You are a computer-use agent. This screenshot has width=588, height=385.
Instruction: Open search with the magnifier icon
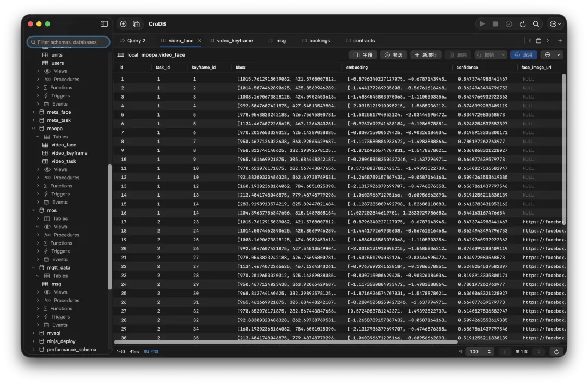(x=536, y=23)
